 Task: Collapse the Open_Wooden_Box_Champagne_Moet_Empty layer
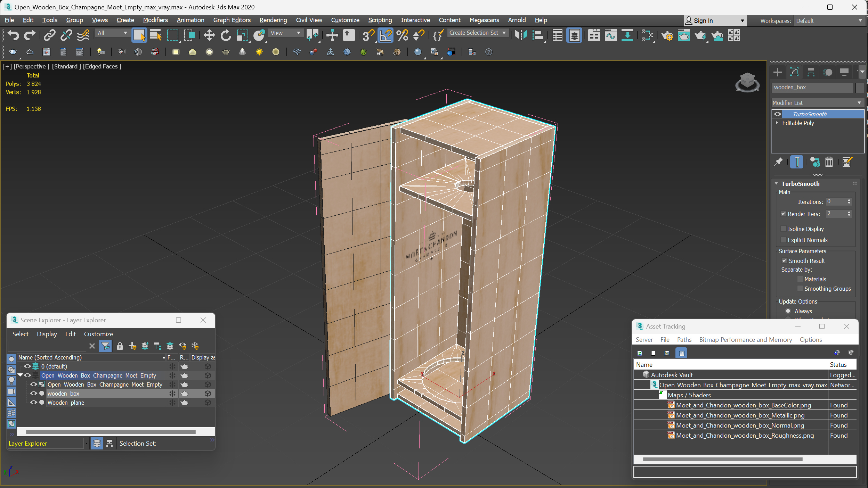click(20, 375)
